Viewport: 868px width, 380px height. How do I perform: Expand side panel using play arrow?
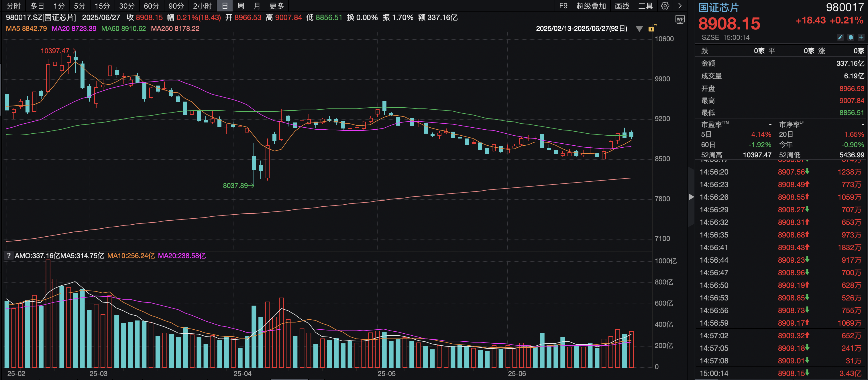691,197
